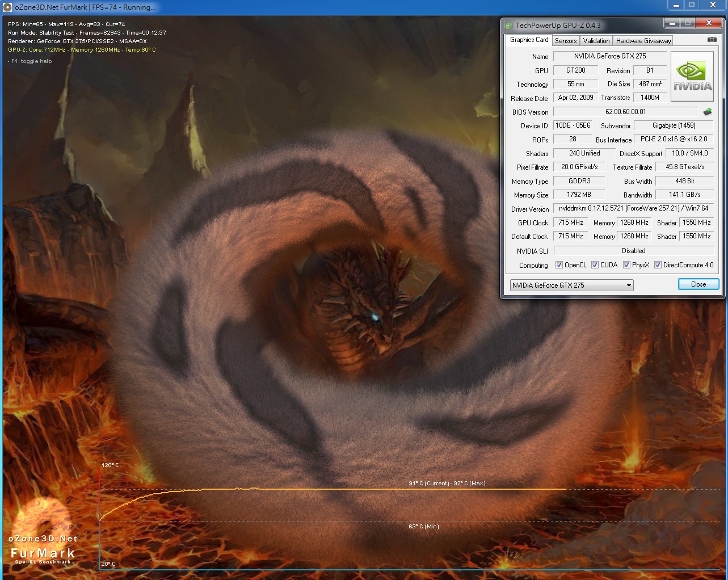Click the Bus Width value 448 Bit
The width and height of the screenshot is (728, 580).
pyautogui.click(x=684, y=181)
